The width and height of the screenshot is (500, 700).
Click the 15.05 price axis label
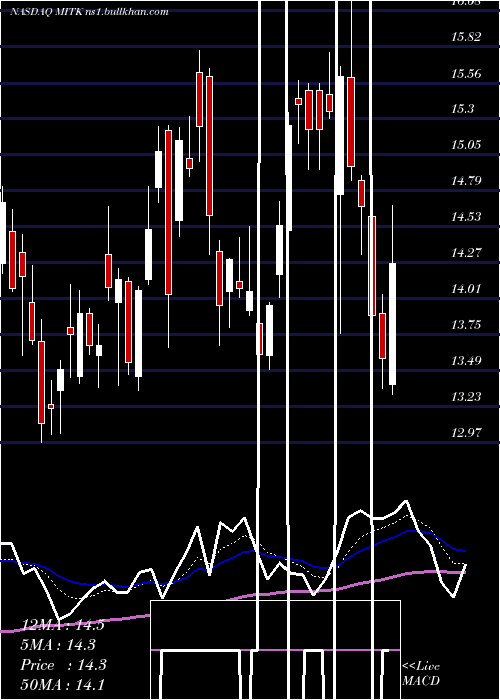click(x=466, y=145)
